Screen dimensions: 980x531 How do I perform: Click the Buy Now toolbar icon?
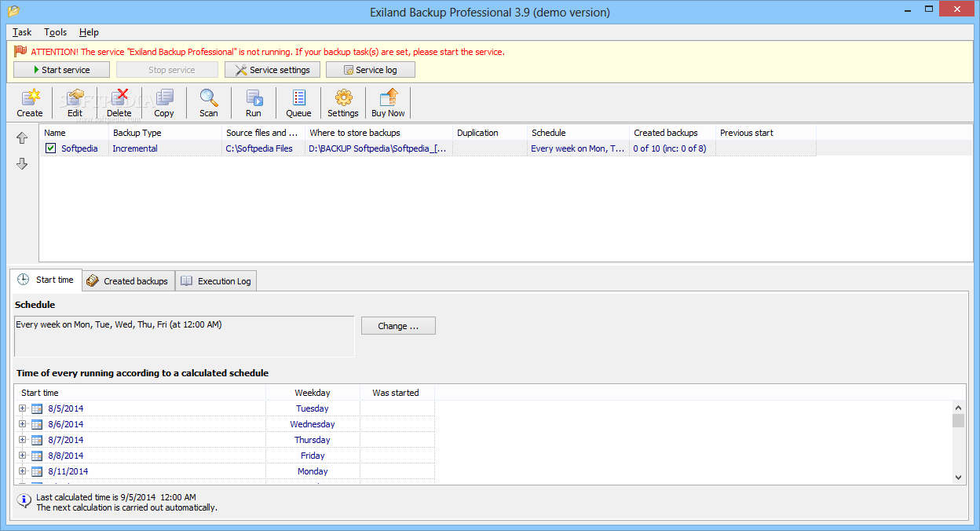pos(388,98)
